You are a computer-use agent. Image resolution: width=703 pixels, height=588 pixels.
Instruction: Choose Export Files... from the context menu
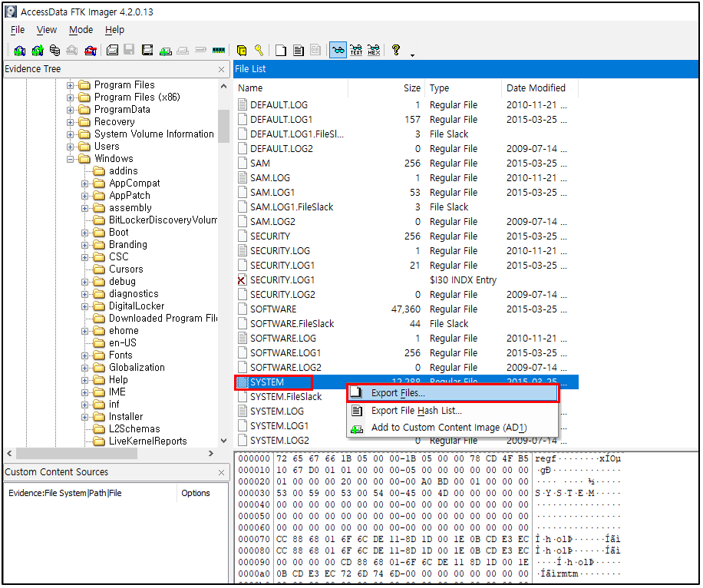[x=453, y=393]
